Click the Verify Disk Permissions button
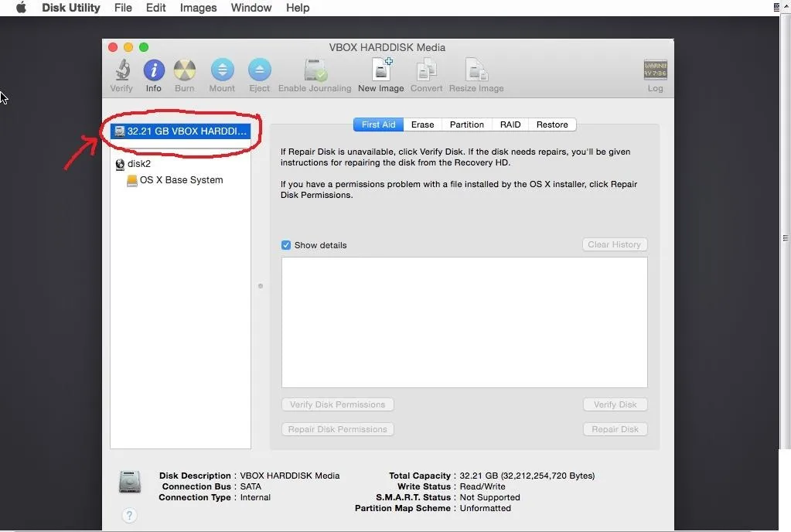Viewport: 791px width, 532px height. click(x=337, y=404)
